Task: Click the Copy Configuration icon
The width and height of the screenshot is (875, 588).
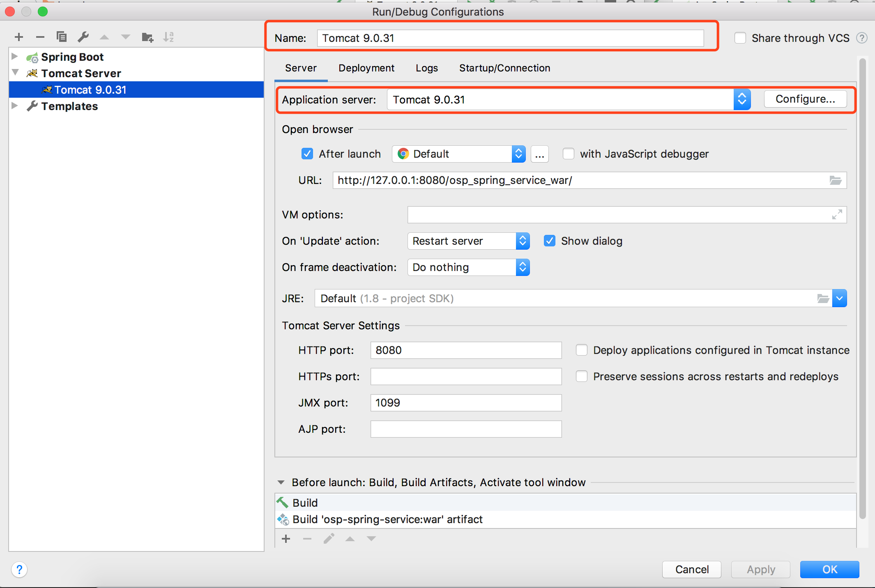Action: pyautogui.click(x=61, y=37)
